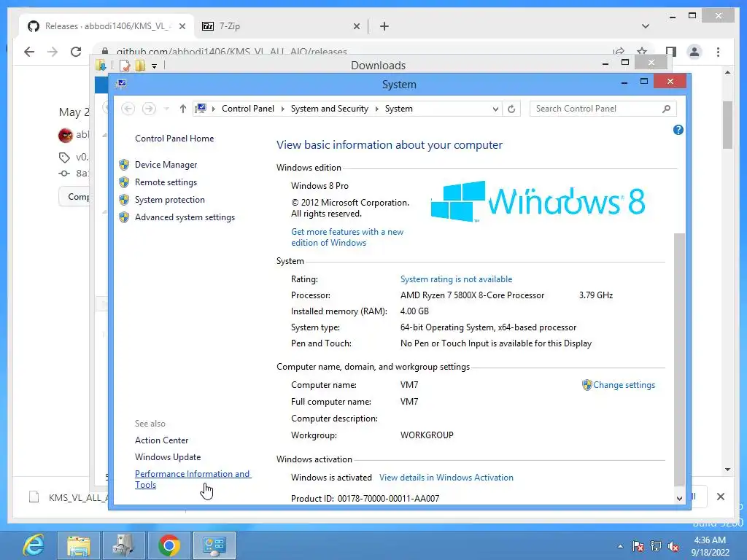
Task: Click the computer icon in address bar
Action: tap(201, 109)
